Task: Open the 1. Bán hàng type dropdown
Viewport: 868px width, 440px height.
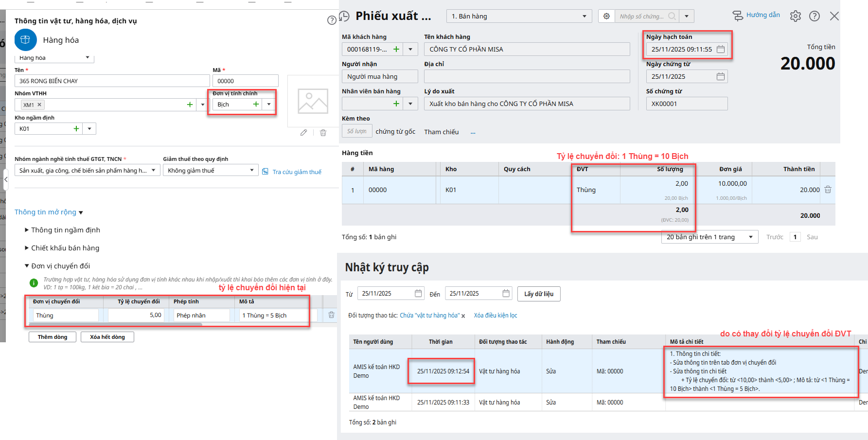Action: (584, 16)
